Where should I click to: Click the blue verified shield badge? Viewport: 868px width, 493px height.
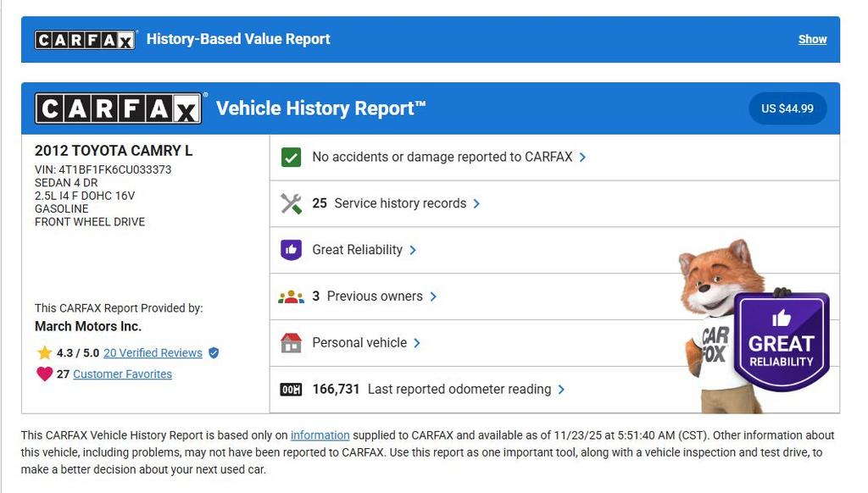click(x=214, y=352)
